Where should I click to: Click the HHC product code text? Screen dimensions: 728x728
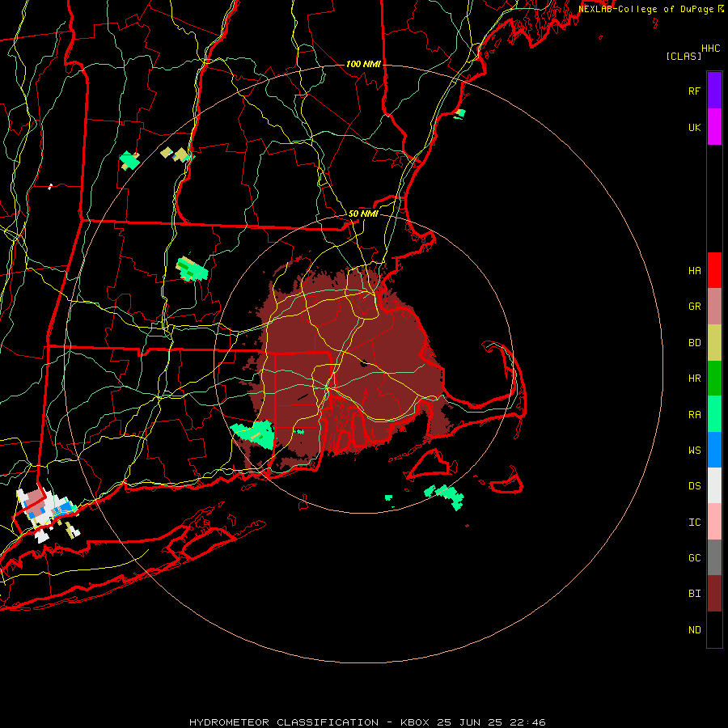710,49
